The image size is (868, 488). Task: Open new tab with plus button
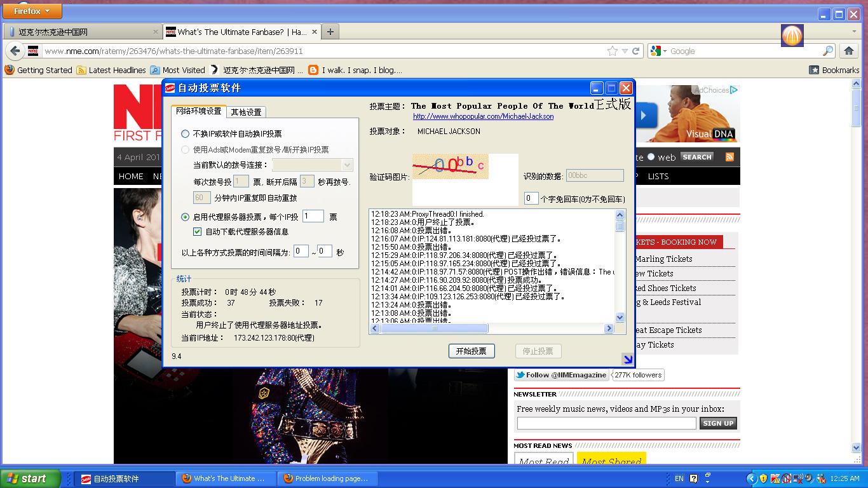point(330,32)
